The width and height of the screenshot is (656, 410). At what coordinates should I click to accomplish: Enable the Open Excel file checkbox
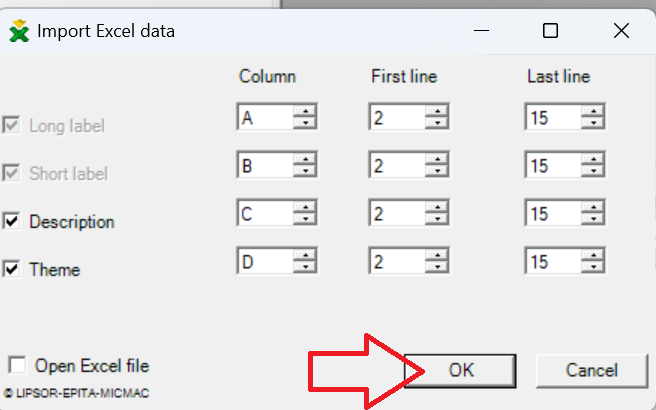17,365
